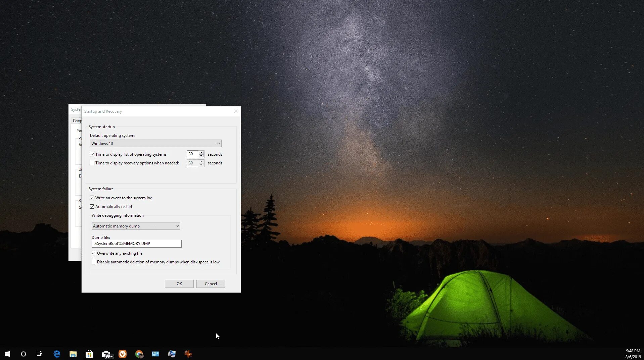644x360 pixels.
Task: Click inside the Dump file text field
Action: 136,244
